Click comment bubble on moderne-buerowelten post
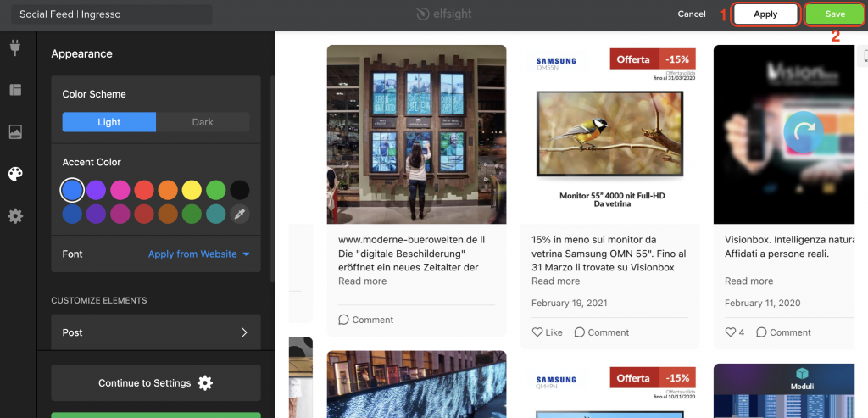 344,320
